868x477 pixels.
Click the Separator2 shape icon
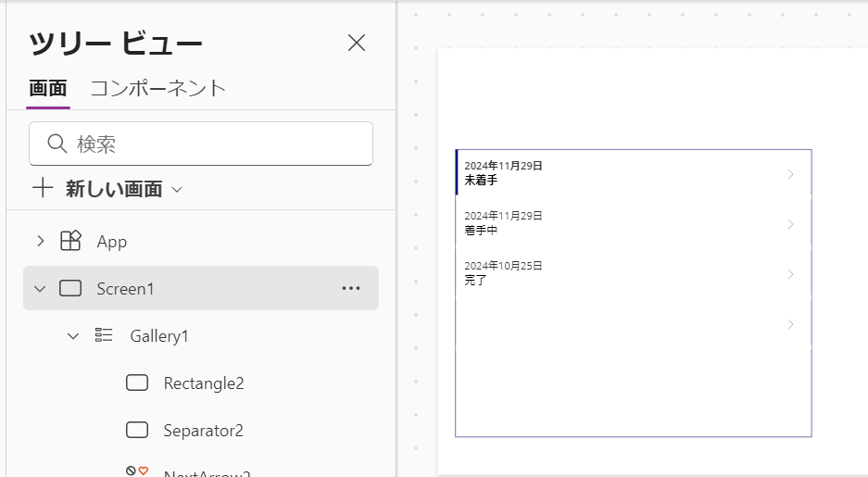point(137,430)
